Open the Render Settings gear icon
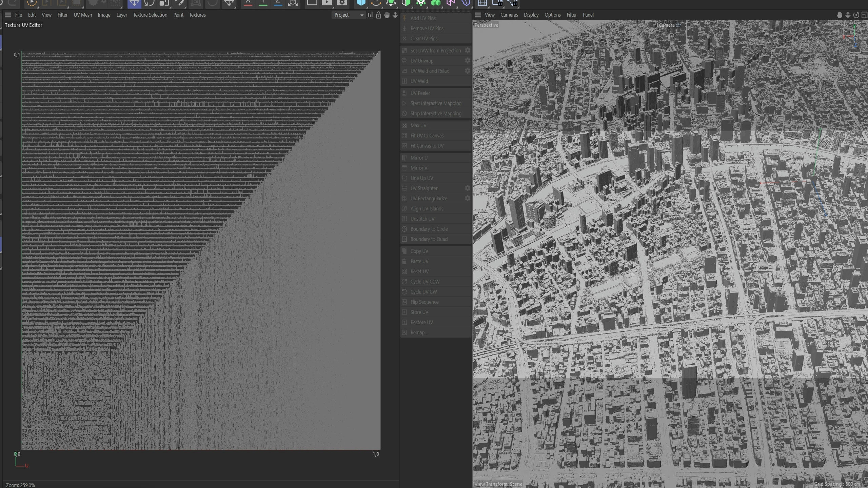 click(x=342, y=3)
